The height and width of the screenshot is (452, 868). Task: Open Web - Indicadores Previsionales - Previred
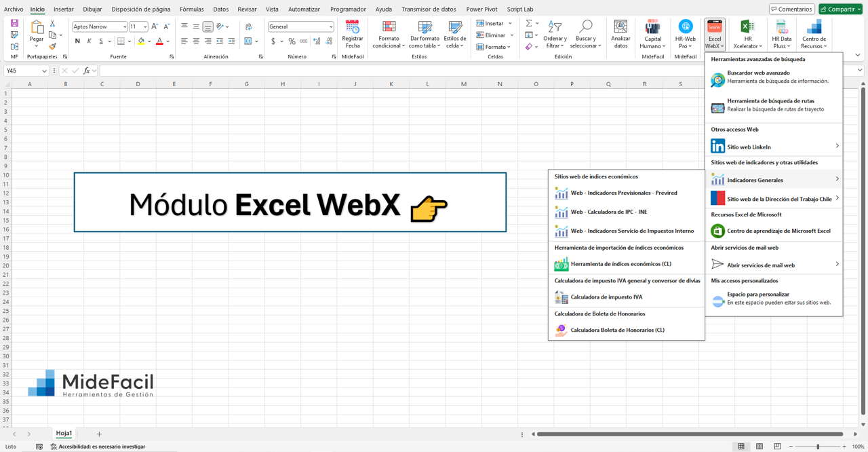(626, 193)
